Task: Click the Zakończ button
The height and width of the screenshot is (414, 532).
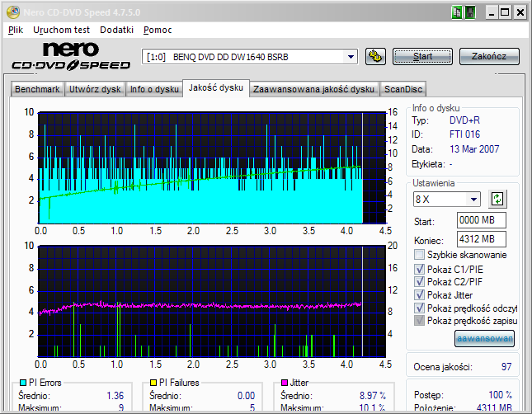Action: click(x=489, y=56)
